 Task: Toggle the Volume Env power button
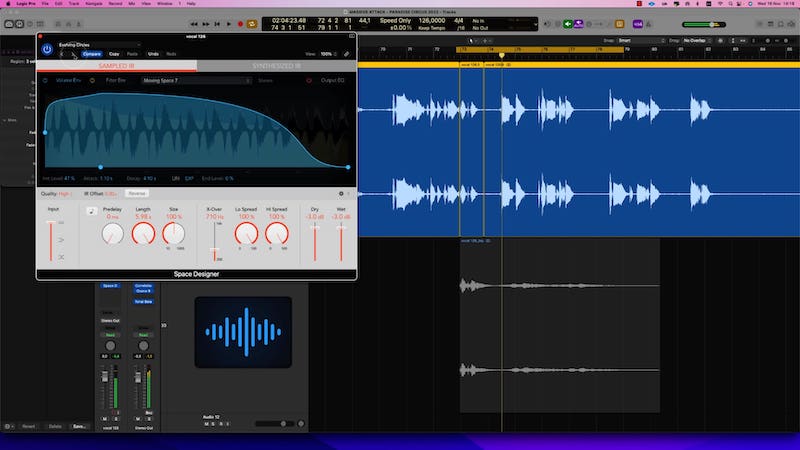(45, 81)
